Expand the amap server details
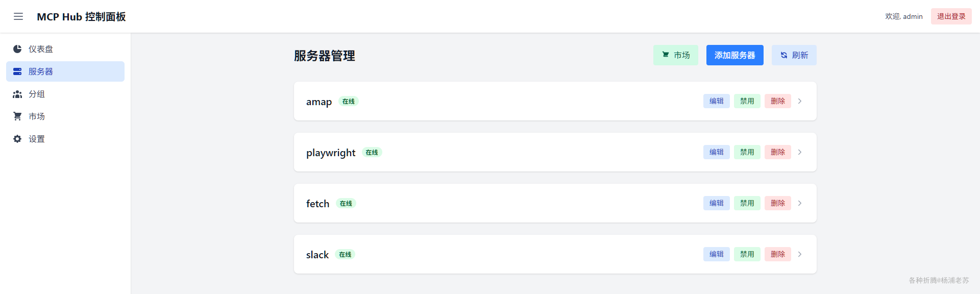980x294 pixels. (800, 101)
